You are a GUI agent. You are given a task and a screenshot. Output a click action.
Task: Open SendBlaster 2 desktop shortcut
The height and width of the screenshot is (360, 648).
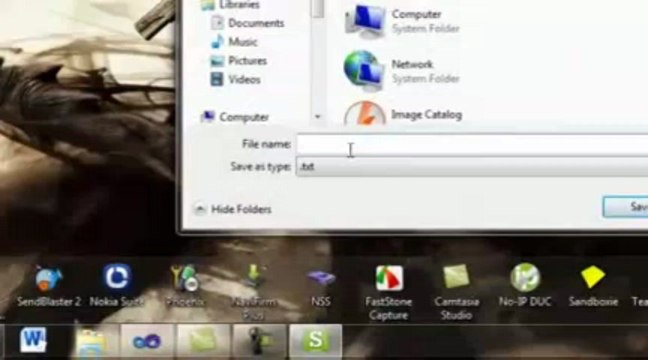point(49,286)
